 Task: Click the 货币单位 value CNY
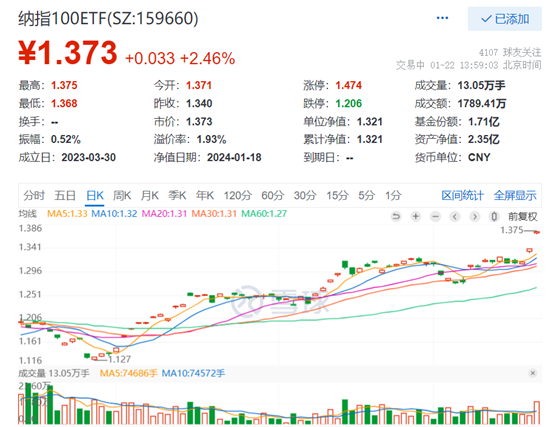pyautogui.click(x=479, y=158)
